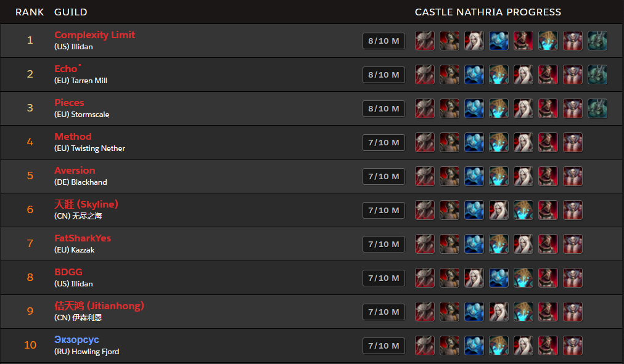Screen dimensions: 624x364
Task: Select the hooded Huntsman Altimor icon in Skyline's row
Action: click(x=450, y=210)
